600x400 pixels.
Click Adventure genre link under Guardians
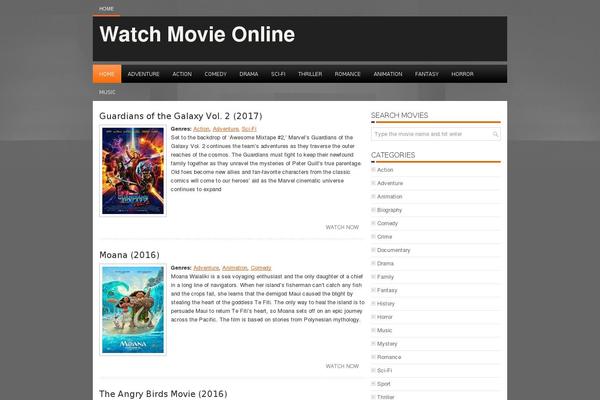[x=225, y=129]
